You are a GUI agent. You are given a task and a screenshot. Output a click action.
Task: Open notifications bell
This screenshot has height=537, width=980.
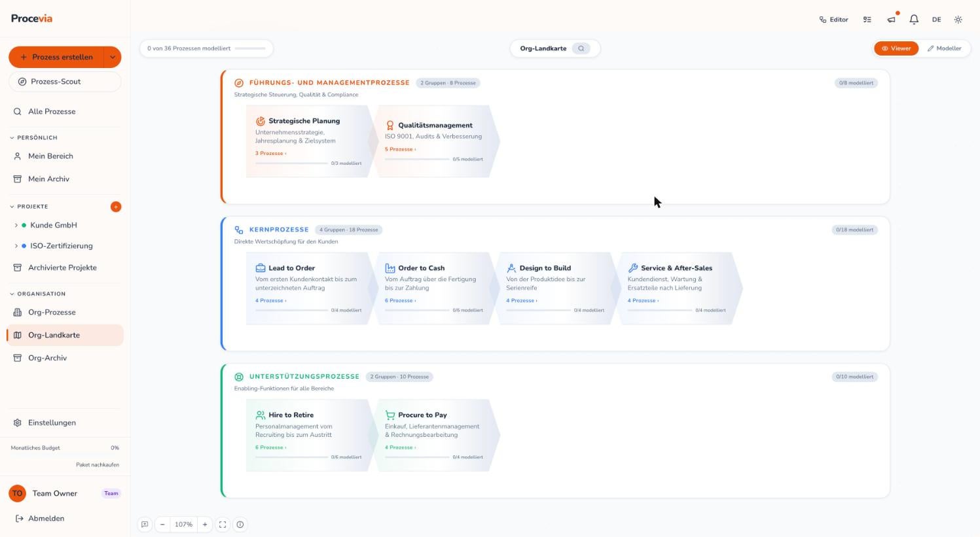[914, 20]
